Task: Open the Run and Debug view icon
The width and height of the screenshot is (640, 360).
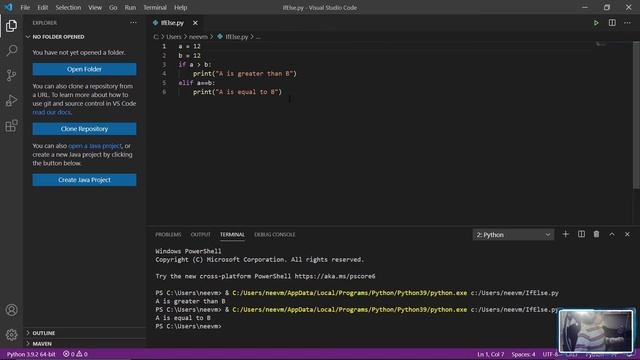Action: [11, 100]
